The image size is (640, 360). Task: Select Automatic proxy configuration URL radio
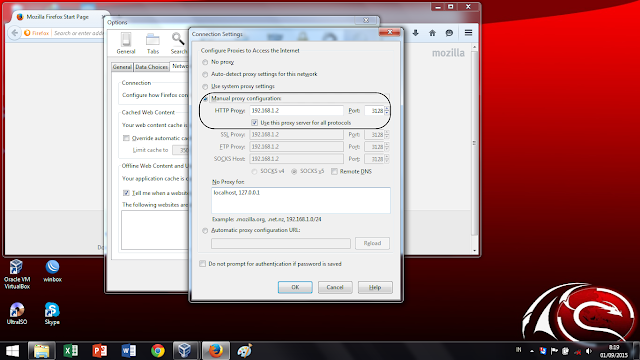(x=205, y=231)
